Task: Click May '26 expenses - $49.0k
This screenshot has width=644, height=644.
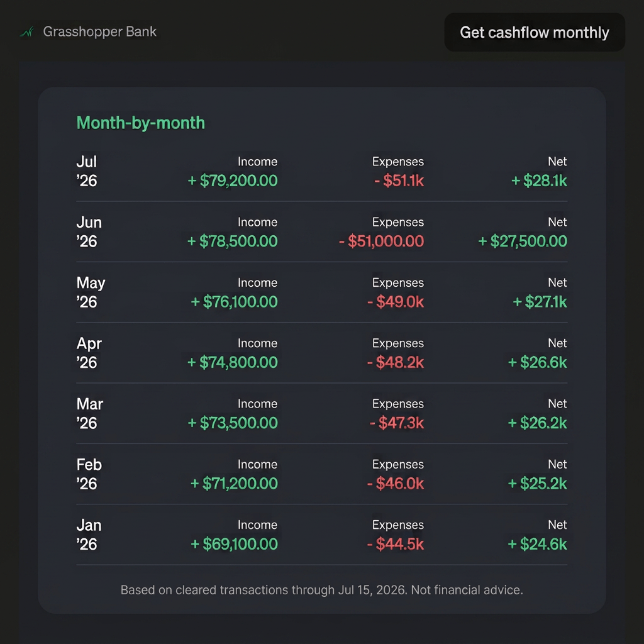Action: click(396, 302)
